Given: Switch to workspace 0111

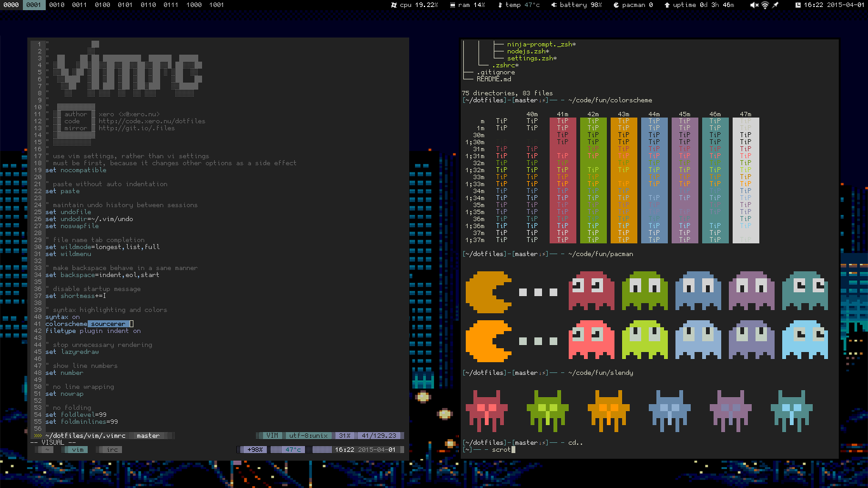Looking at the screenshot, I should tap(172, 5).
